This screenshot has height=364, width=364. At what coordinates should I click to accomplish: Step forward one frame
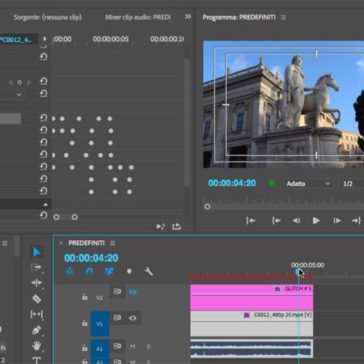click(337, 220)
